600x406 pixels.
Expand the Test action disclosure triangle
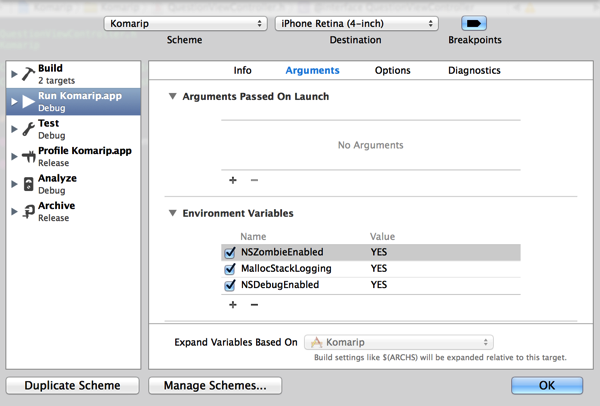[x=14, y=129]
